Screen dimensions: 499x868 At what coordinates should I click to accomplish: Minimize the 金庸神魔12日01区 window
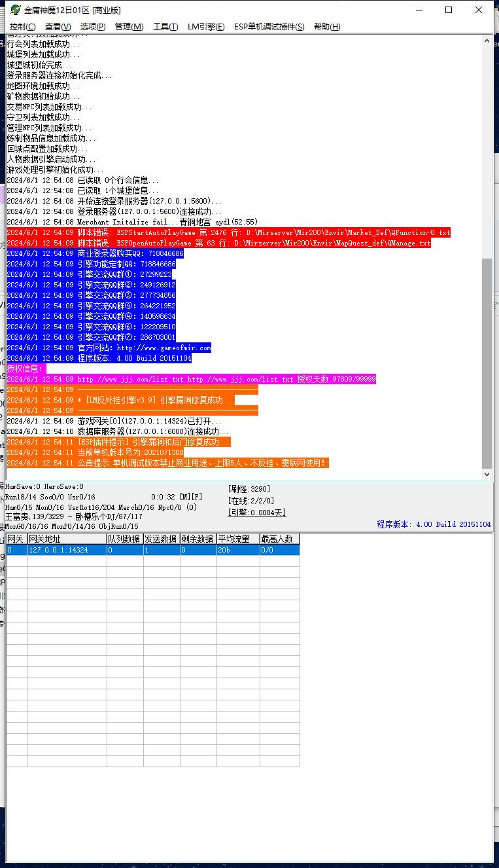click(419, 10)
